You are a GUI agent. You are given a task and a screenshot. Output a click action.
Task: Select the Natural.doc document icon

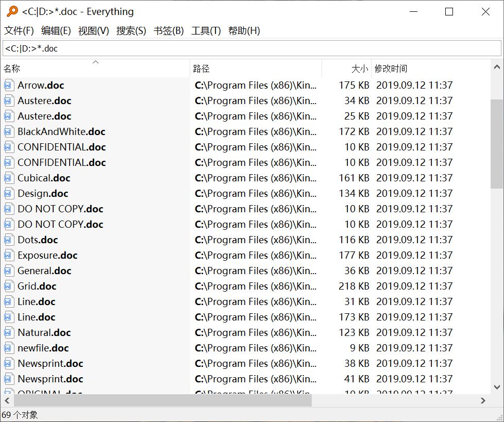[8, 333]
